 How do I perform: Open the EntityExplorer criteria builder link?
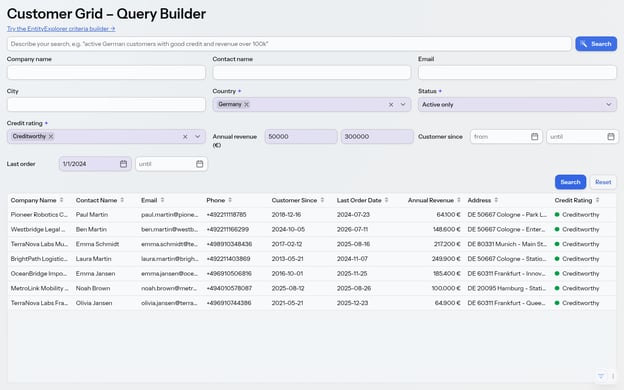[61, 29]
